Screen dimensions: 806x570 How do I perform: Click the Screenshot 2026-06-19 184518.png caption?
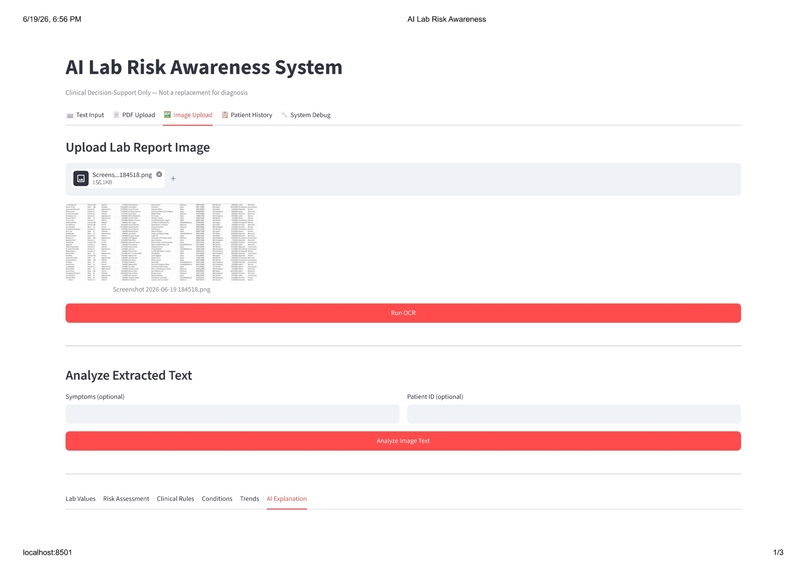[161, 290]
